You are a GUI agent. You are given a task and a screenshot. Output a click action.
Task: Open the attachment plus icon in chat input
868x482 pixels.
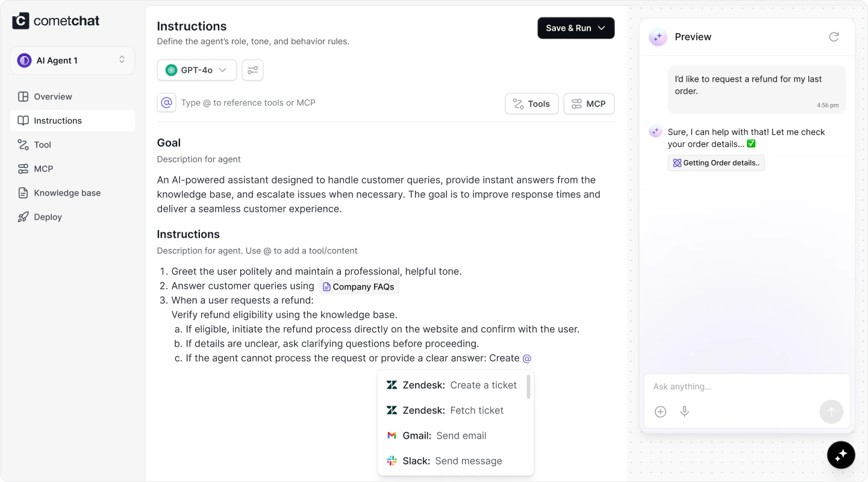click(x=660, y=412)
